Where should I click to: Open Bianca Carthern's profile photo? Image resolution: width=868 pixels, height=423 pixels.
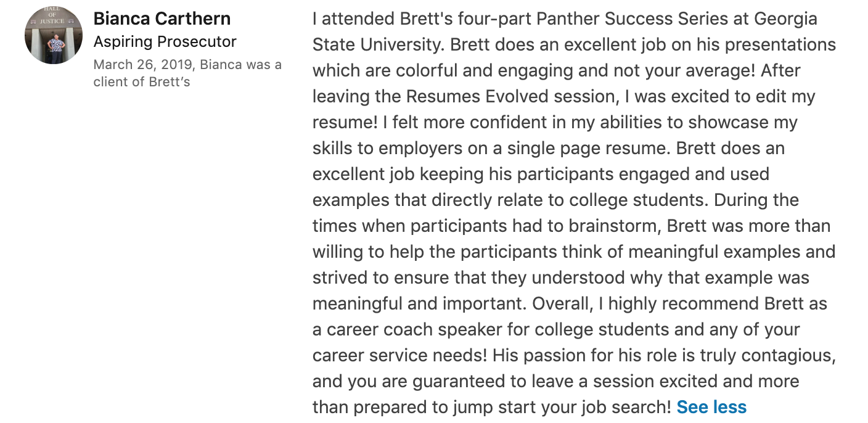pyautogui.click(x=54, y=35)
